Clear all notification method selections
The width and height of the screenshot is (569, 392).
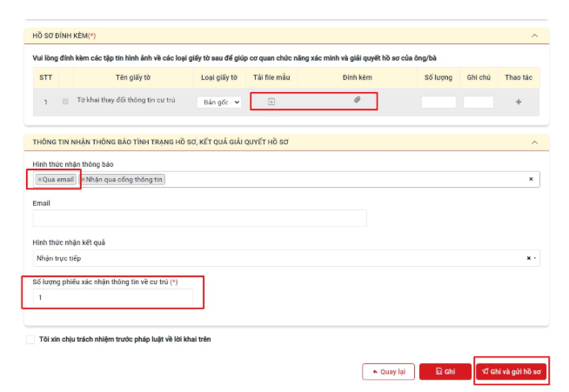point(531,179)
